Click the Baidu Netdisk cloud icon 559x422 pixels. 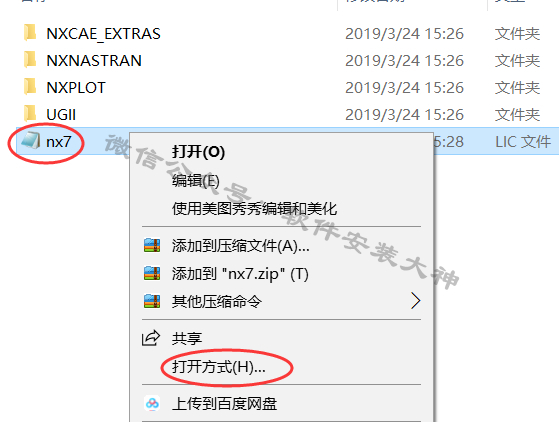click(x=152, y=403)
